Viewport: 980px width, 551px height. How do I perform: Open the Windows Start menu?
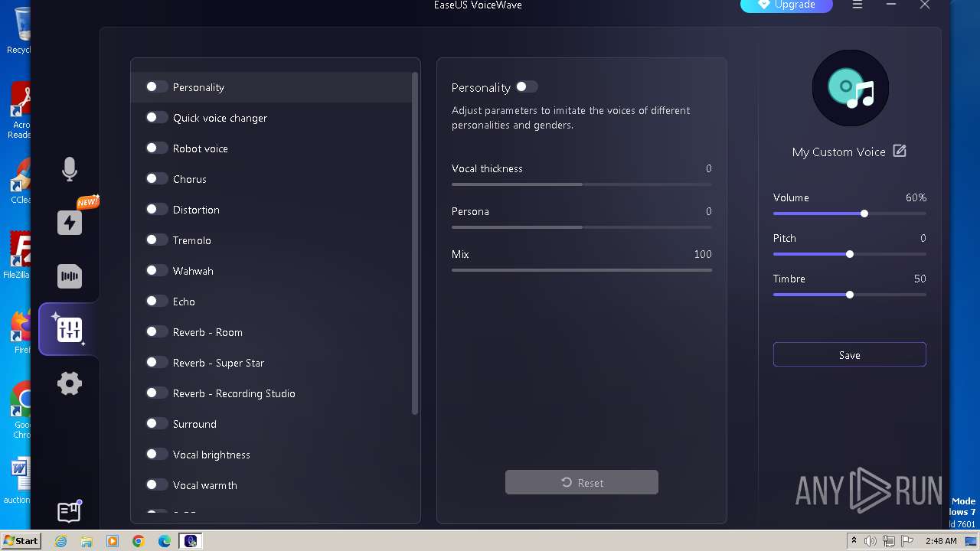point(21,540)
